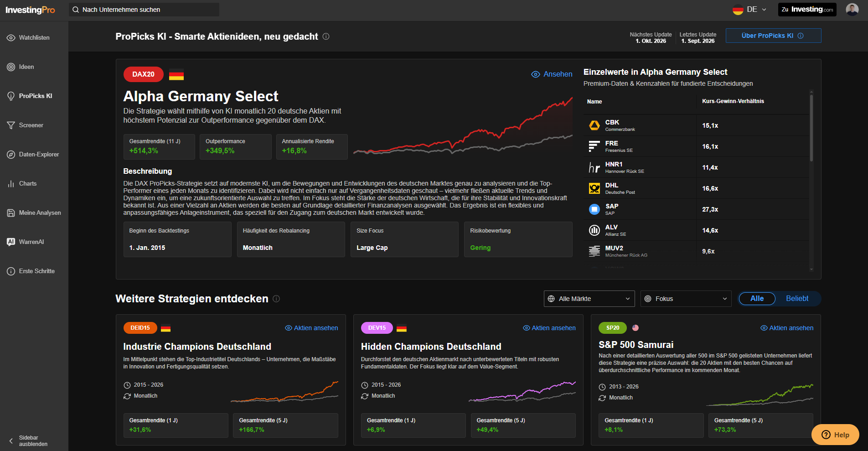Click the Letztes Update 1. Sept. 2026 text
This screenshot has width=868, height=451.
[697, 38]
